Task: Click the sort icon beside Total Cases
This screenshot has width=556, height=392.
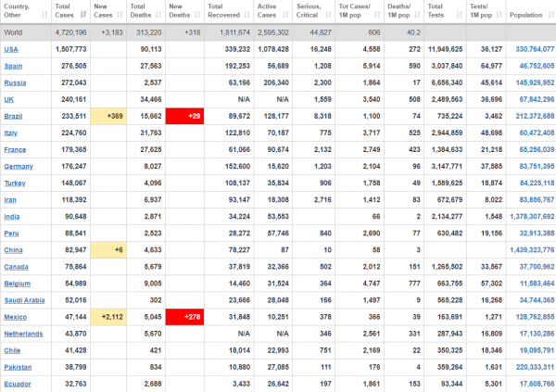Action: click(x=83, y=15)
